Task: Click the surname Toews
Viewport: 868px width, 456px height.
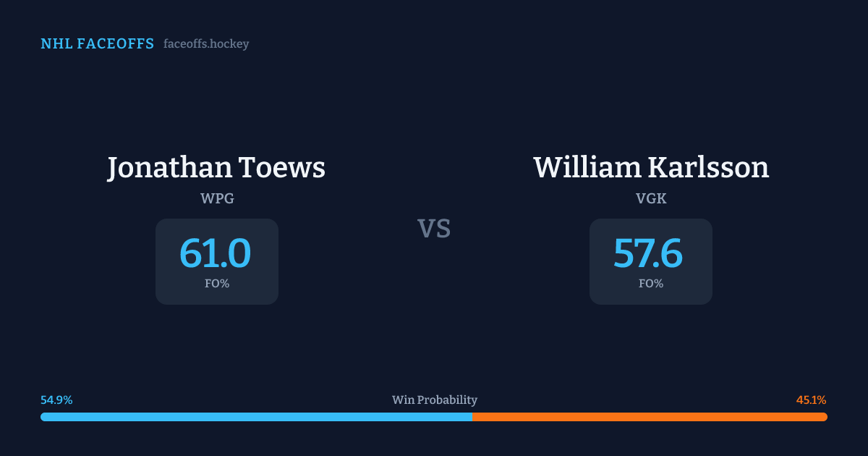Action: 283,168
